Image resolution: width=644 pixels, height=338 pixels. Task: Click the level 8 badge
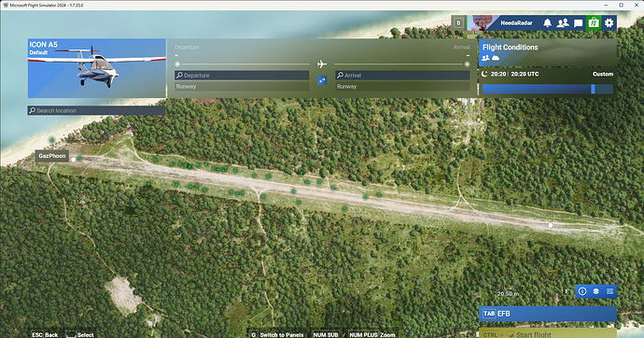tap(459, 23)
